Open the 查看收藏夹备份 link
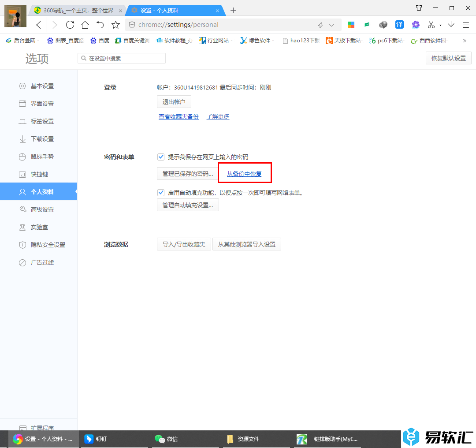This screenshot has width=476, height=448. tap(178, 116)
